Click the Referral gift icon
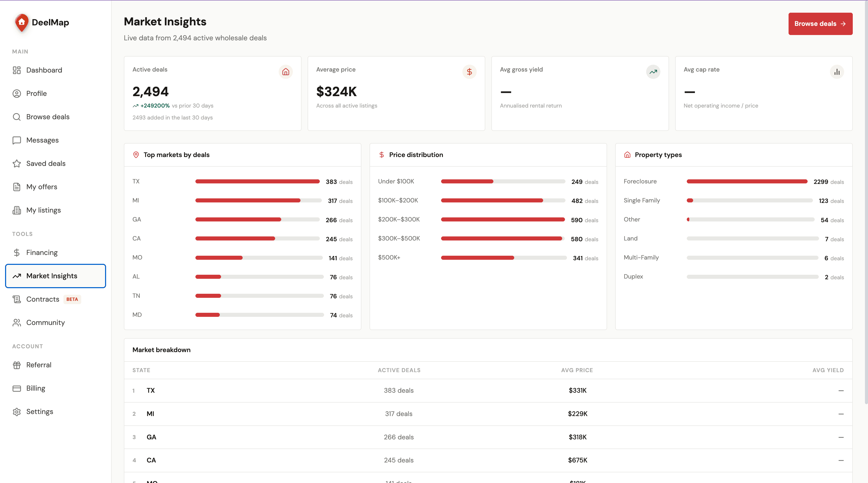The height and width of the screenshot is (483, 868). pos(16,365)
